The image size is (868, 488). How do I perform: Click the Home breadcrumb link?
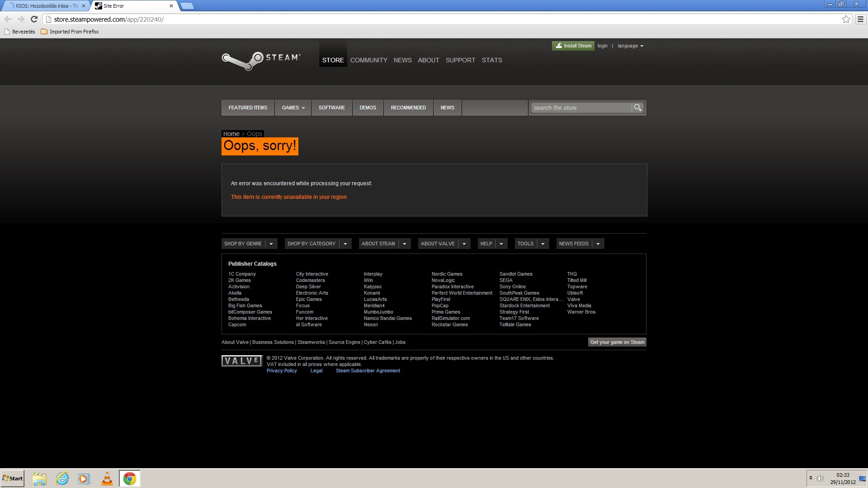pos(231,134)
